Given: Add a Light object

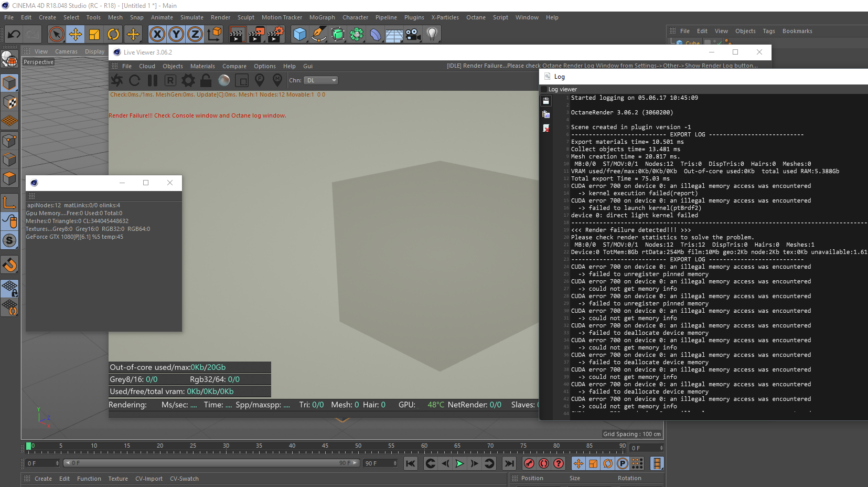Looking at the screenshot, I should pos(432,35).
